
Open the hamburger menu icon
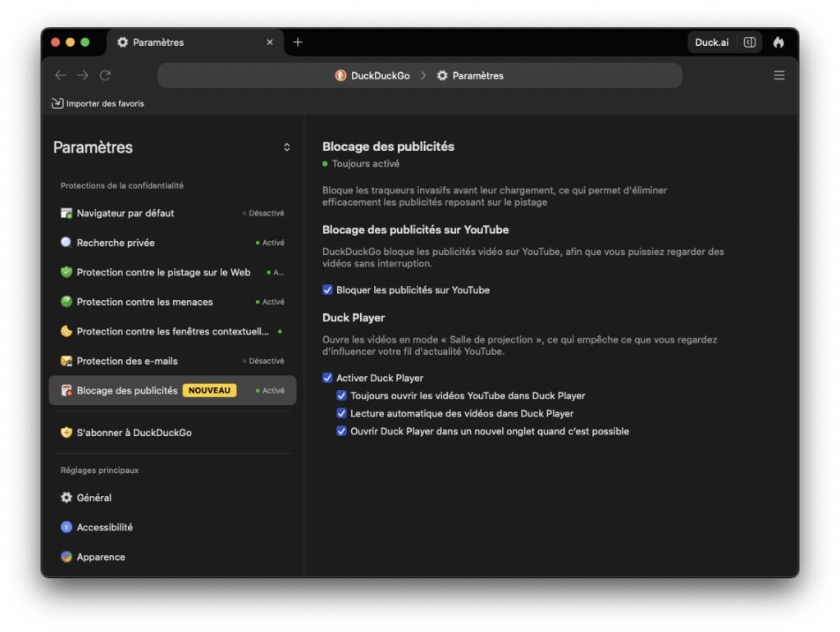pos(779,75)
